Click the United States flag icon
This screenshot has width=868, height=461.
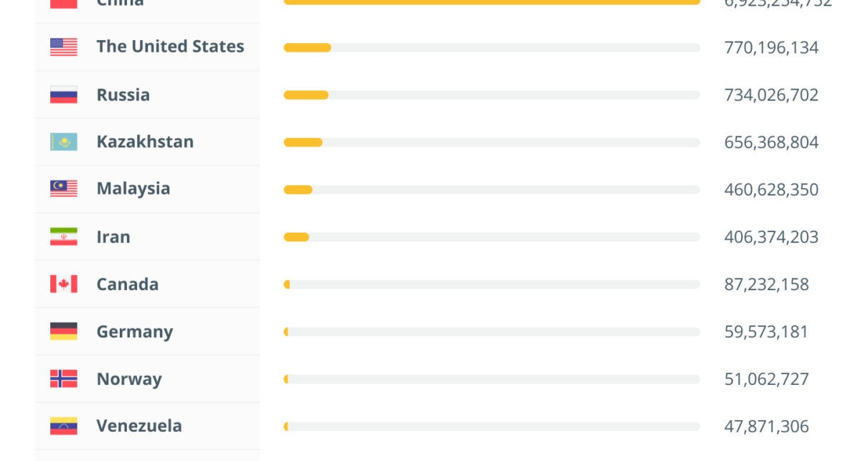pyautogui.click(x=64, y=47)
